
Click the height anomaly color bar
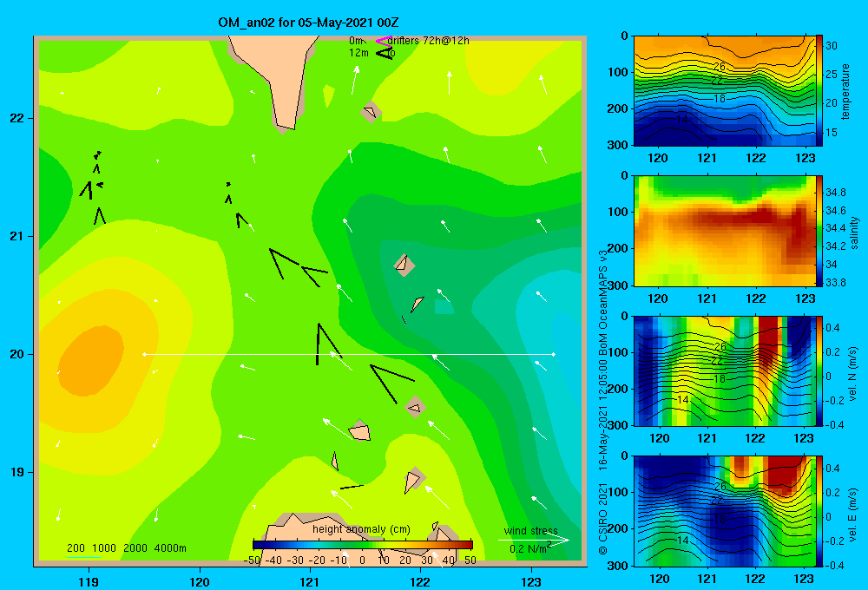[x=363, y=545]
